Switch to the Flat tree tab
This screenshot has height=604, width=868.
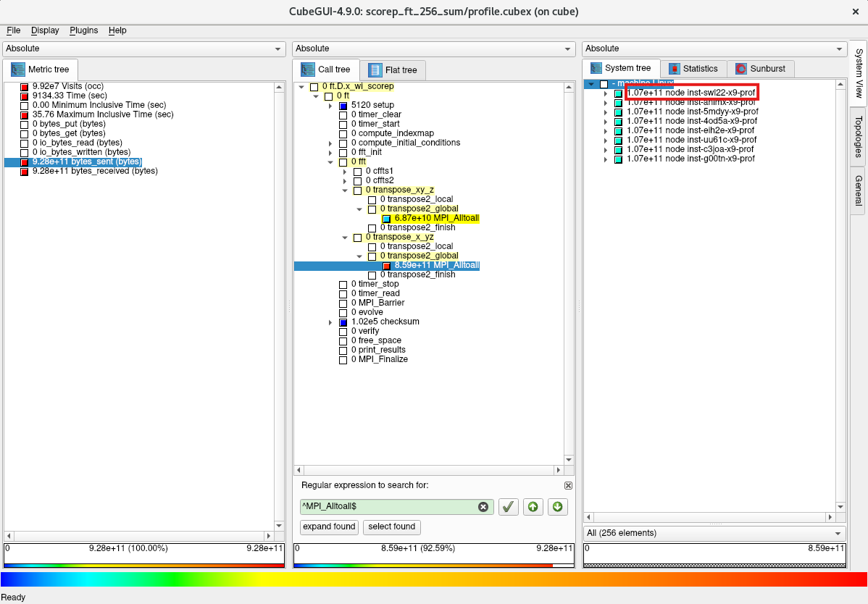point(393,70)
